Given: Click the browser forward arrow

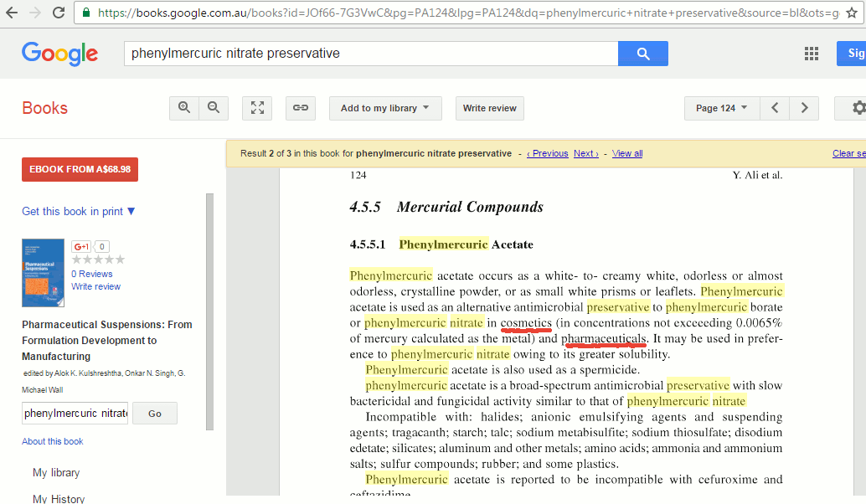Looking at the screenshot, I should [35, 13].
